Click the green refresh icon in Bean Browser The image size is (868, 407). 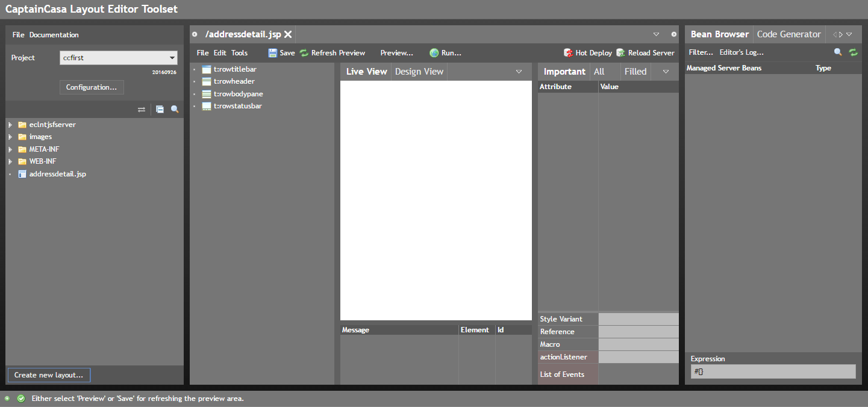click(x=853, y=52)
